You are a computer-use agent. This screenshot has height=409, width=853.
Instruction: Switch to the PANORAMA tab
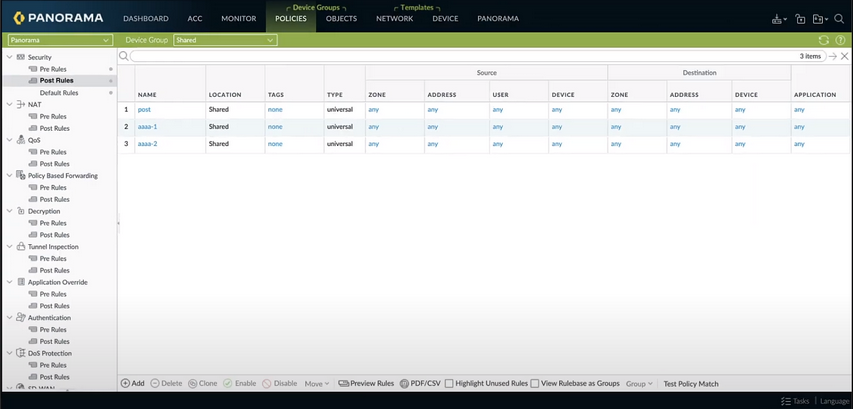click(498, 18)
